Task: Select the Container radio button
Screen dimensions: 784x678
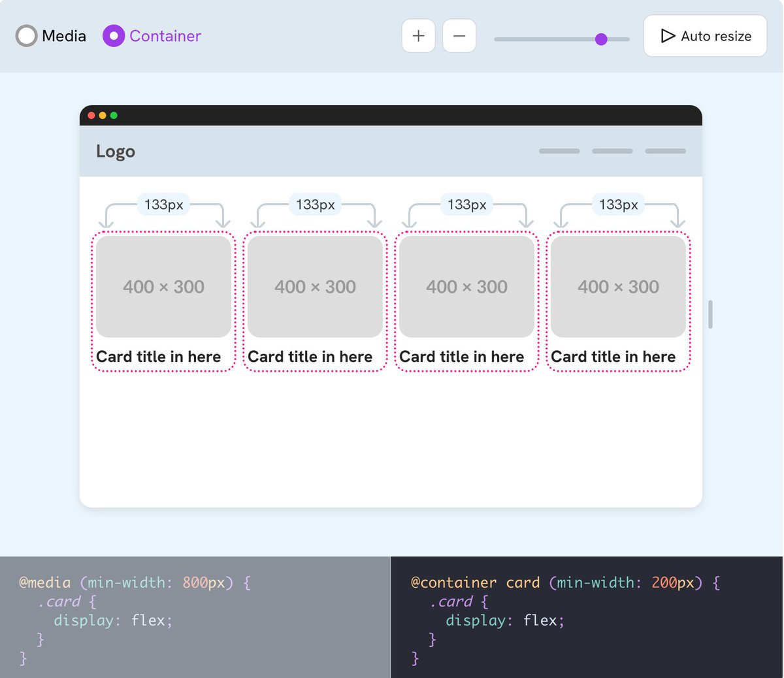Action: pos(113,36)
